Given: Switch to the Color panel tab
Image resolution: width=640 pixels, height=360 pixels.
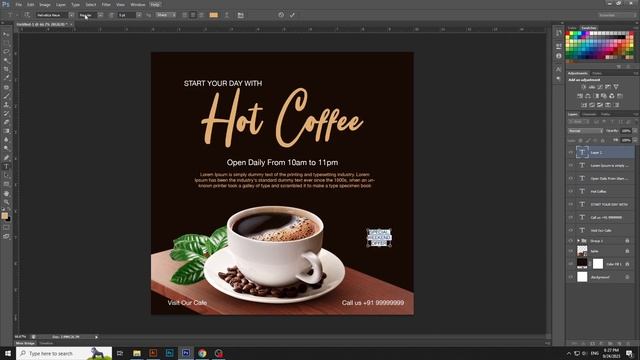Looking at the screenshot, I should click(x=572, y=28).
